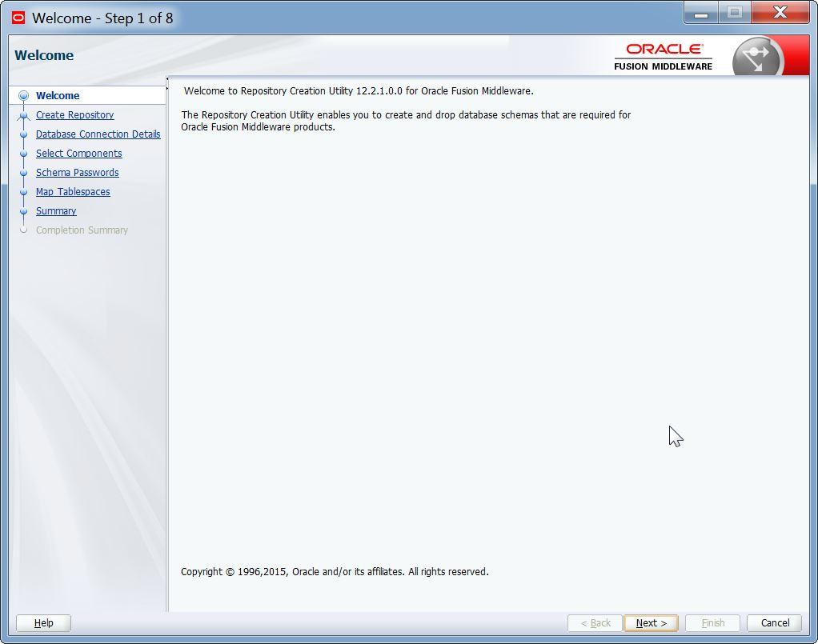Click the Completion Summary step label
This screenshot has width=818, height=644.
[82, 230]
